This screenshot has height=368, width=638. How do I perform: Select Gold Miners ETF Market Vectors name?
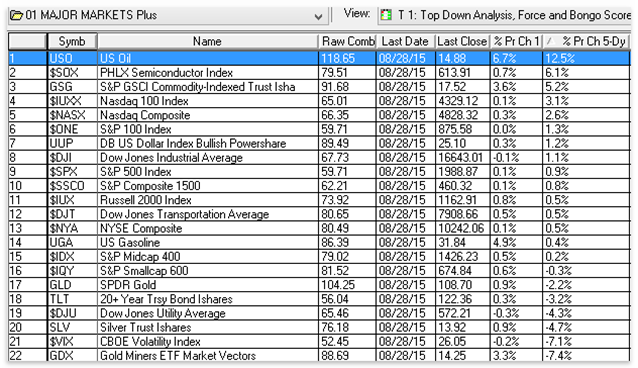pyautogui.click(x=208, y=355)
